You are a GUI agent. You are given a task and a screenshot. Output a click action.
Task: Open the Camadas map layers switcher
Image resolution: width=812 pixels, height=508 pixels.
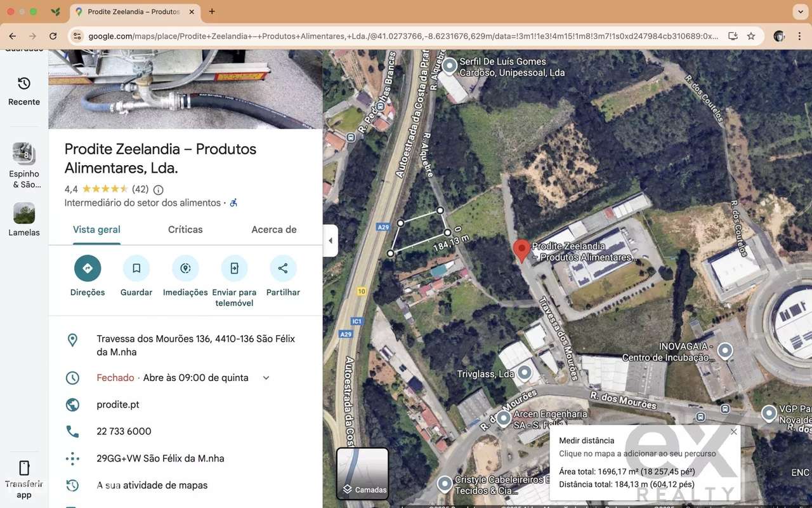pyautogui.click(x=362, y=474)
